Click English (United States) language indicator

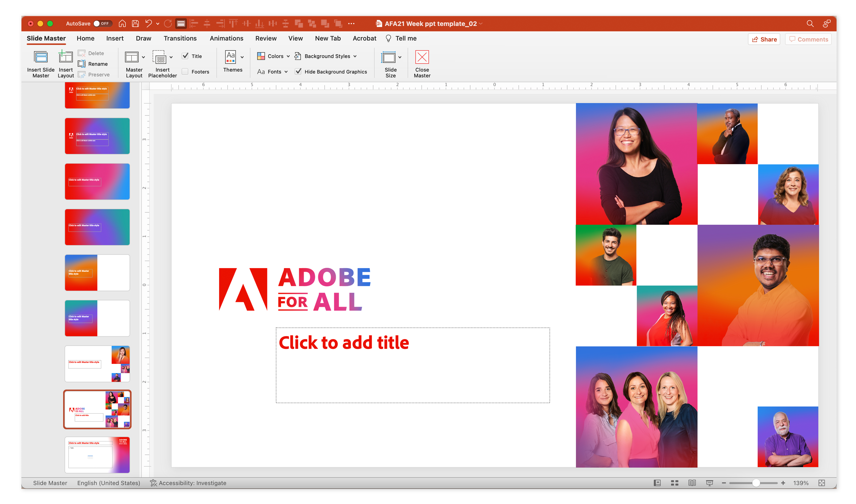[x=108, y=483]
